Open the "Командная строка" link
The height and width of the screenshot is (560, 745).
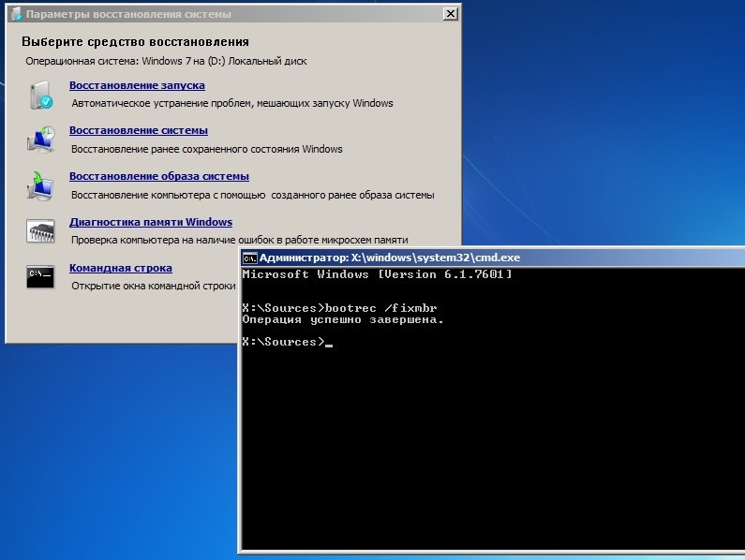pos(121,268)
